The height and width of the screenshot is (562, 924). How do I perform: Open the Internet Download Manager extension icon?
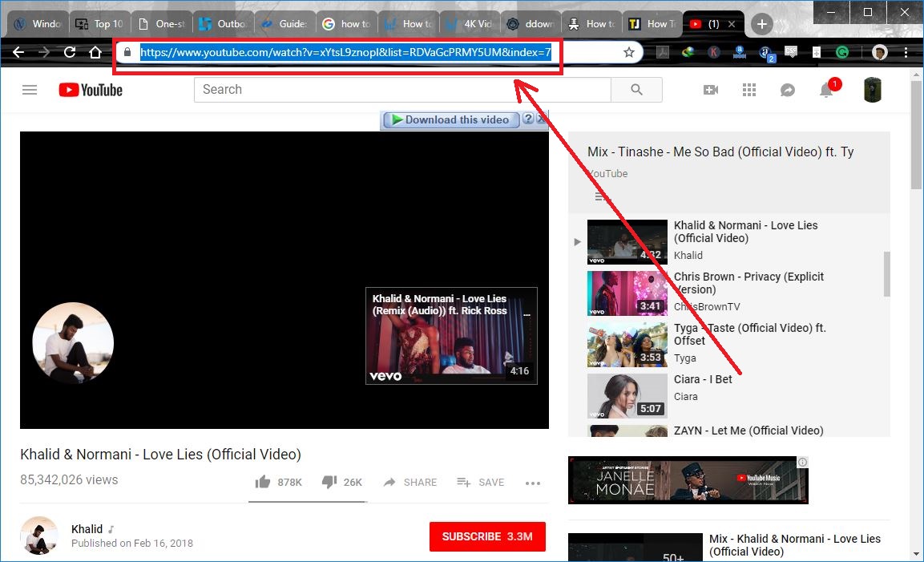pyautogui.click(x=688, y=52)
